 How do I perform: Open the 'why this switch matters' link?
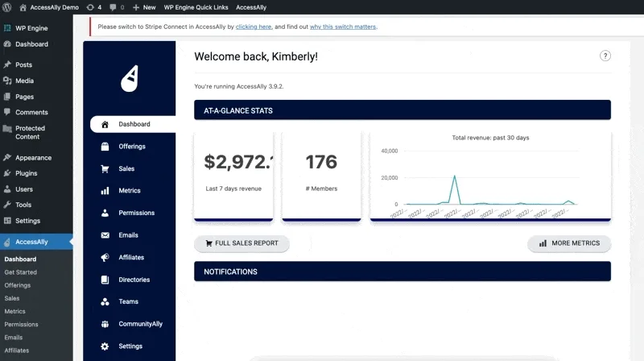pyautogui.click(x=343, y=27)
